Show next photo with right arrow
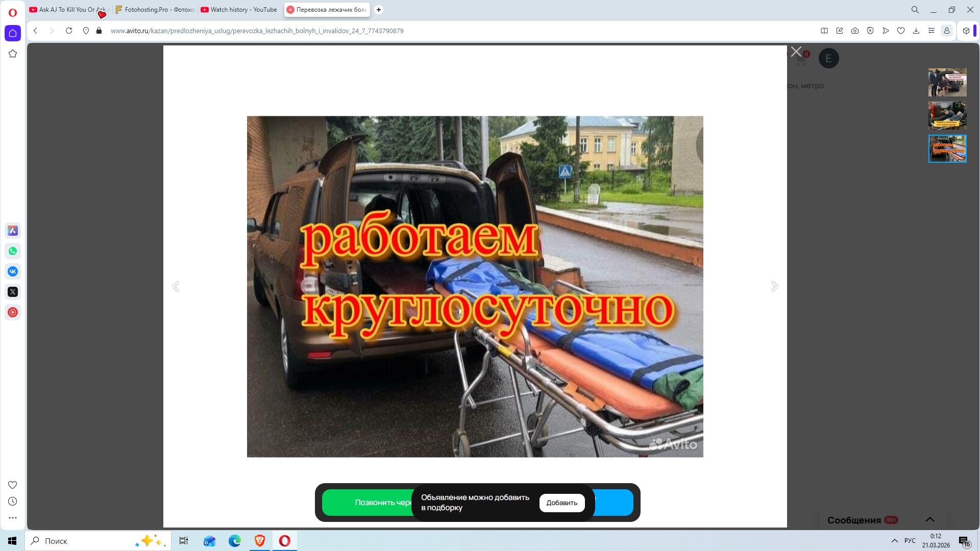Viewport: 980px width, 551px height. [x=774, y=286]
